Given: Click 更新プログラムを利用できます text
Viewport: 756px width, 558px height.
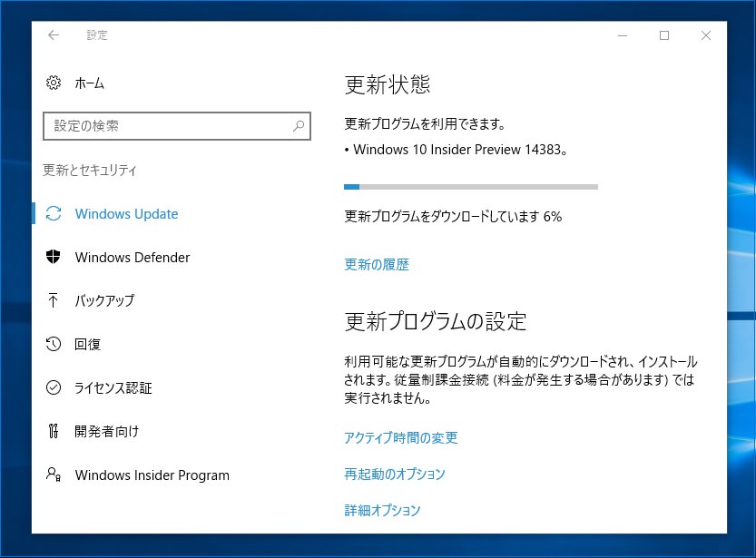Looking at the screenshot, I should click(x=425, y=124).
